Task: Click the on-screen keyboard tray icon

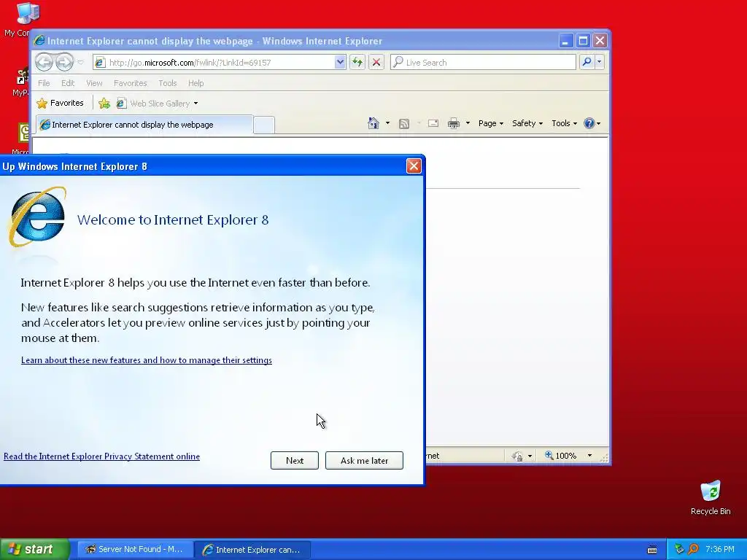Action: click(x=653, y=550)
